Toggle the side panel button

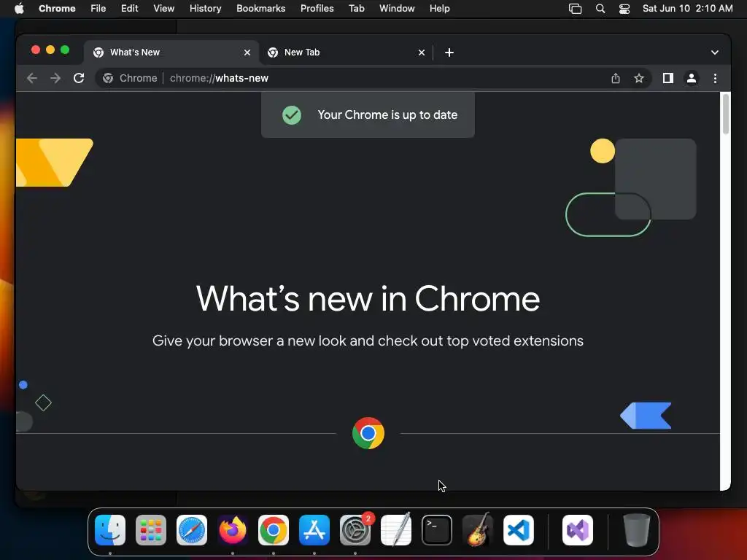coord(668,78)
